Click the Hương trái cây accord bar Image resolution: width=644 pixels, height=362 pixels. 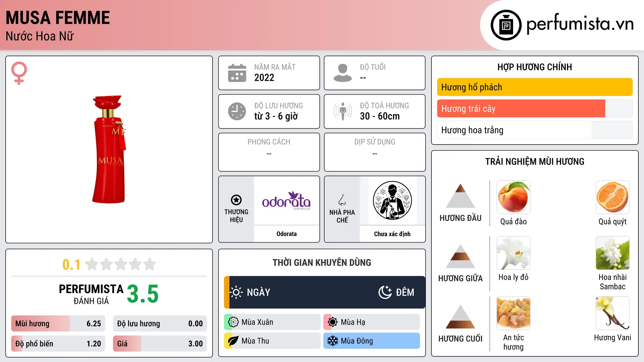coord(535,108)
